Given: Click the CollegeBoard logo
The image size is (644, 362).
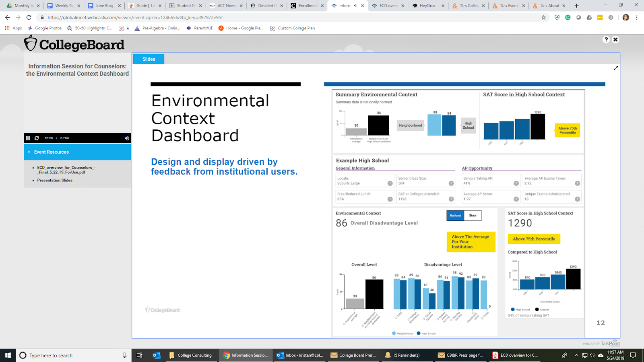Looking at the screenshot, I should coord(74,44).
